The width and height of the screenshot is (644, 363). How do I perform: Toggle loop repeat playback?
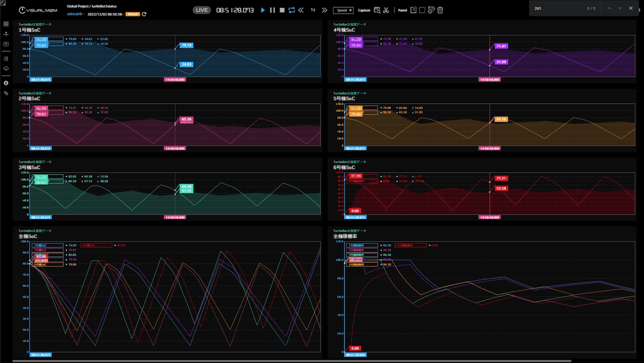click(x=292, y=10)
